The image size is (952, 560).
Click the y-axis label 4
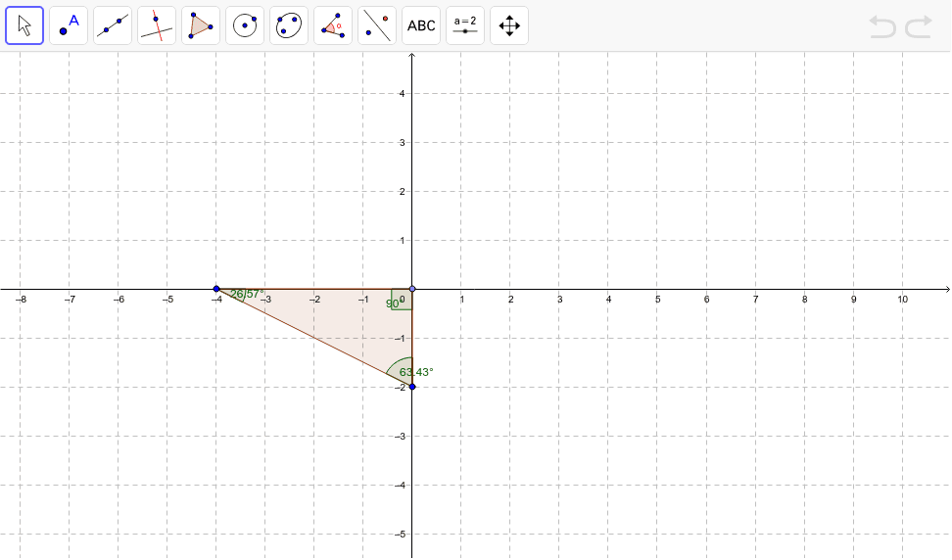402,93
